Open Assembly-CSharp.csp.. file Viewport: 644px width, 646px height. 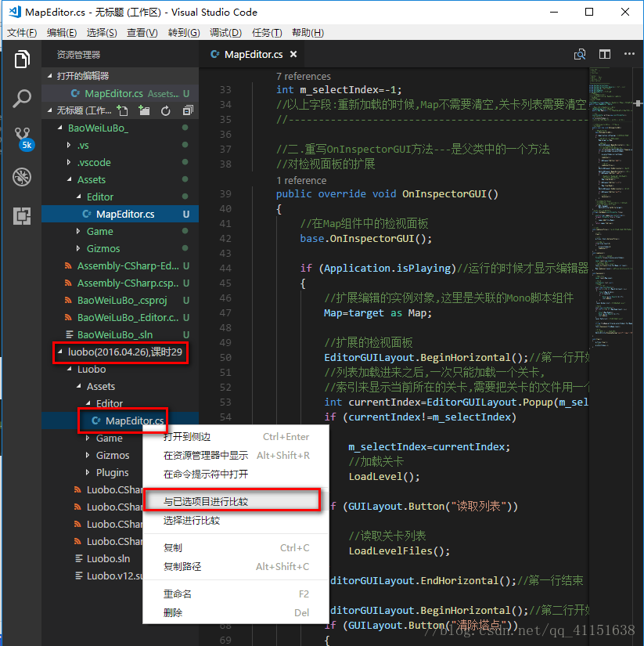(121, 283)
